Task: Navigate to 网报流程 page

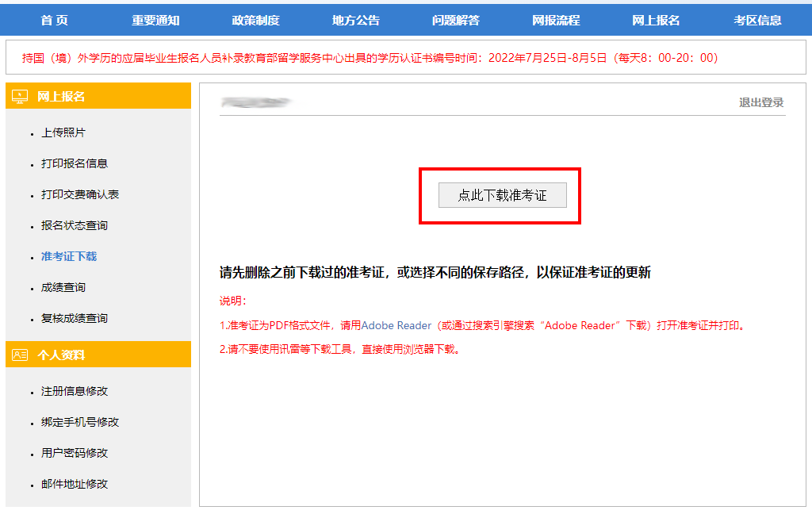Action: coord(556,21)
